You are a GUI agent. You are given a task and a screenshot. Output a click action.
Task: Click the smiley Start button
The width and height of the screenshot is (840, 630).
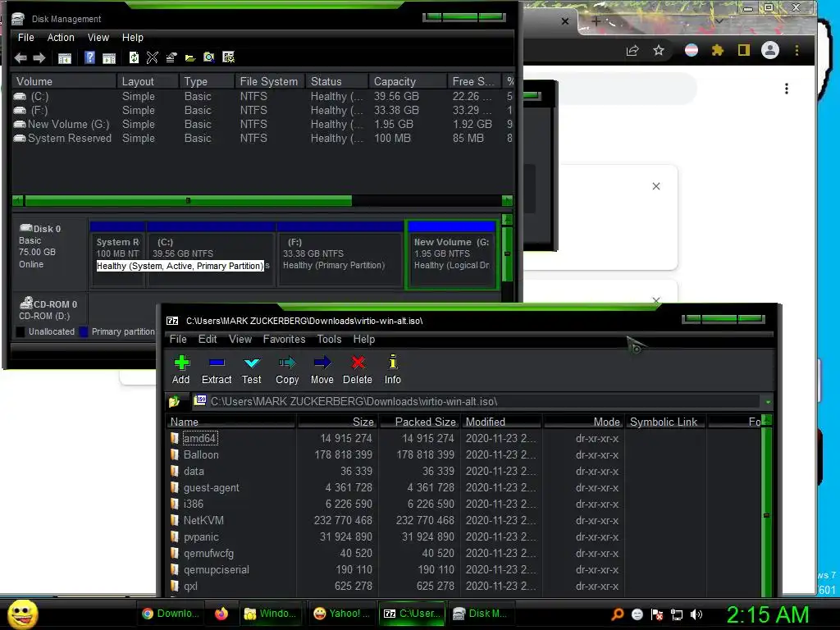[x=22, y=614]
